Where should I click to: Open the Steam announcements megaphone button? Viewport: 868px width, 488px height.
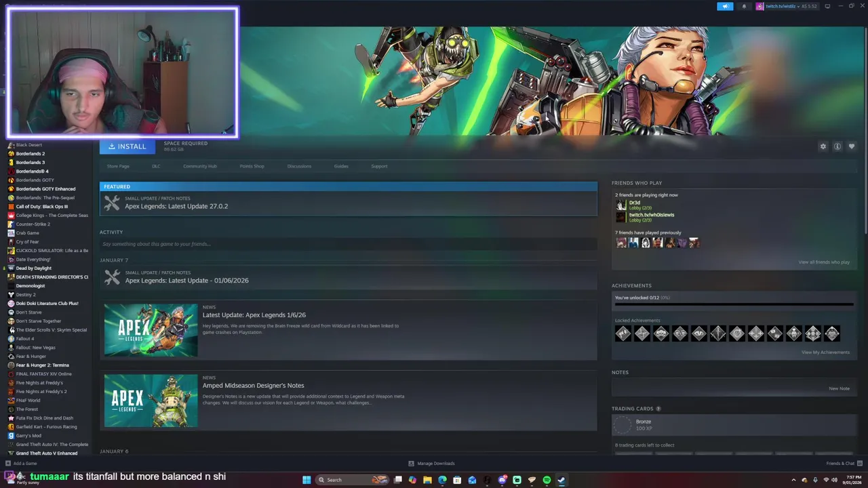click(x=725, y=6)
